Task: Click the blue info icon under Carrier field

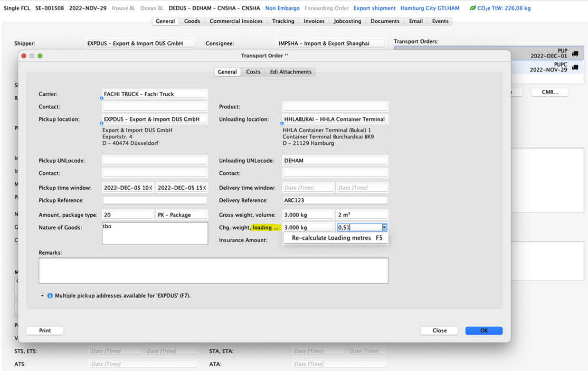Action: [102, 98]
